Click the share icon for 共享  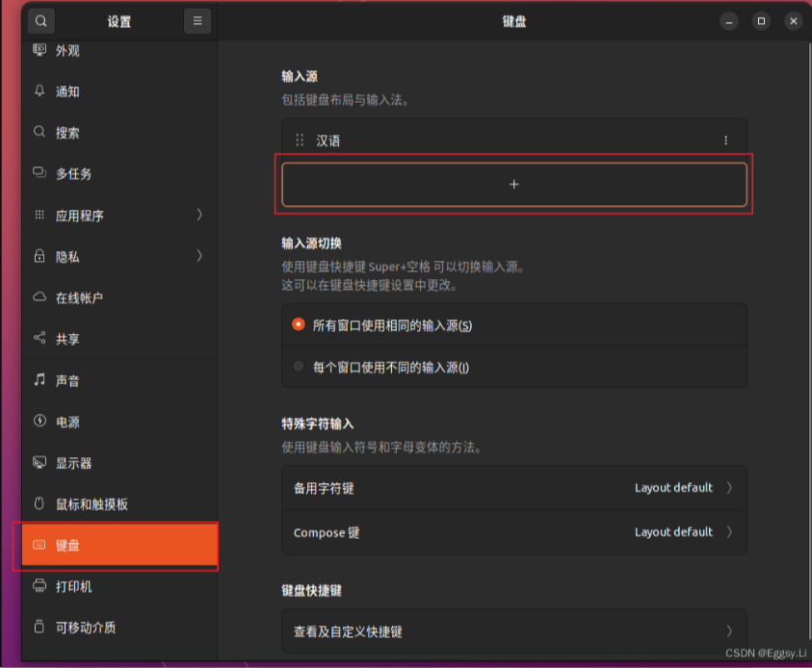pyautogui.click(x=39, y=339)
